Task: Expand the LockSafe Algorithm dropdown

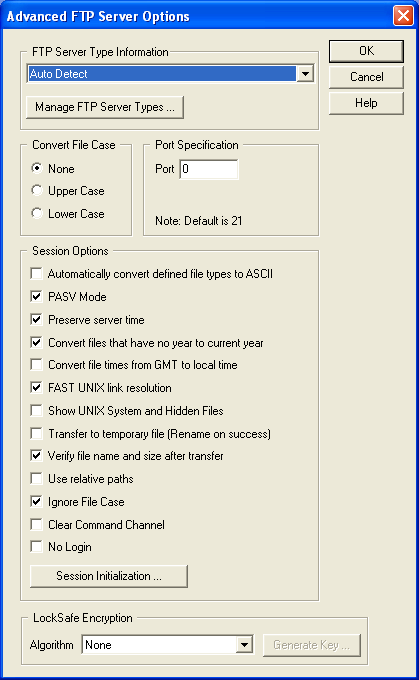Action: (x=167, y=645)
